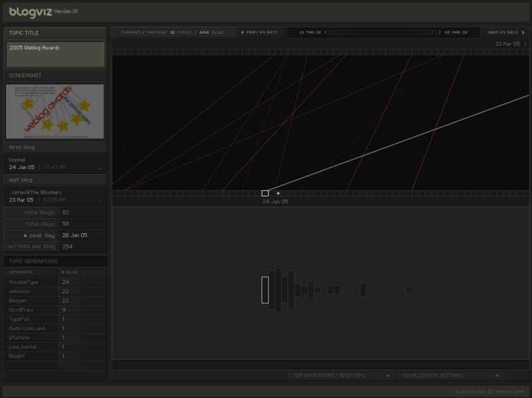Click the peak day star marker on timeline

pos(278,193)
